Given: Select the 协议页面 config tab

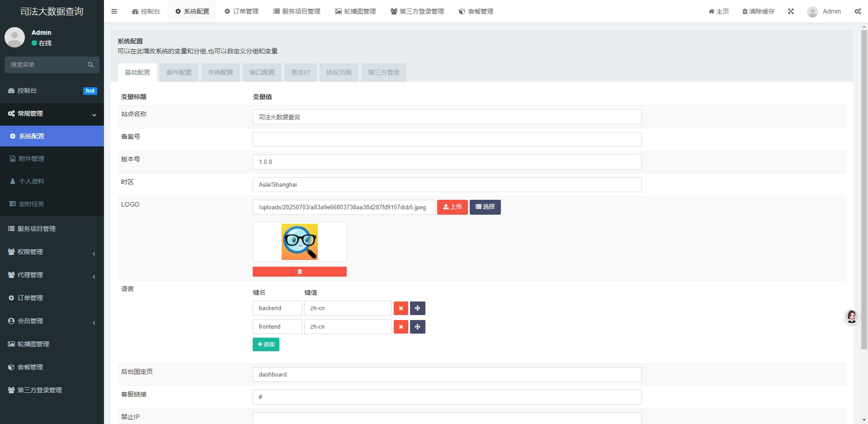Looking at the screenshot, I should click(x=339, y=72).
